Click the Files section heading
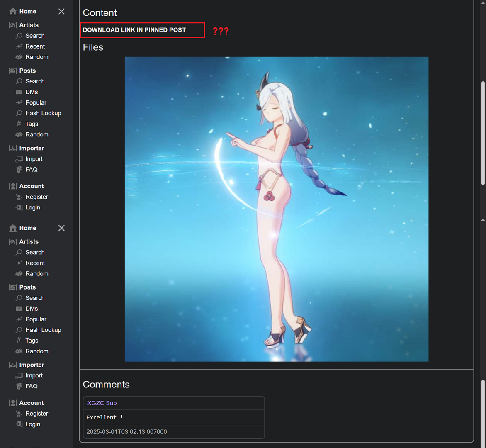This screenshot has height=448, width=486. click(x=93, y=47)
